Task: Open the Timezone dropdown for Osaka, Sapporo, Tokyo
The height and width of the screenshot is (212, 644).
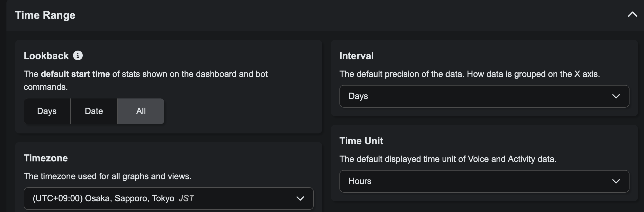Action: click(161, 199)
